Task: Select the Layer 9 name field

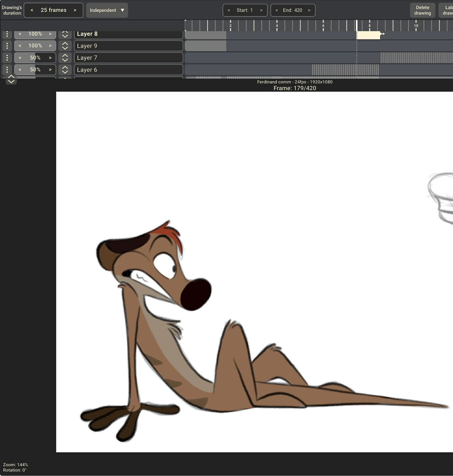Action: click(x=128, y=46)
